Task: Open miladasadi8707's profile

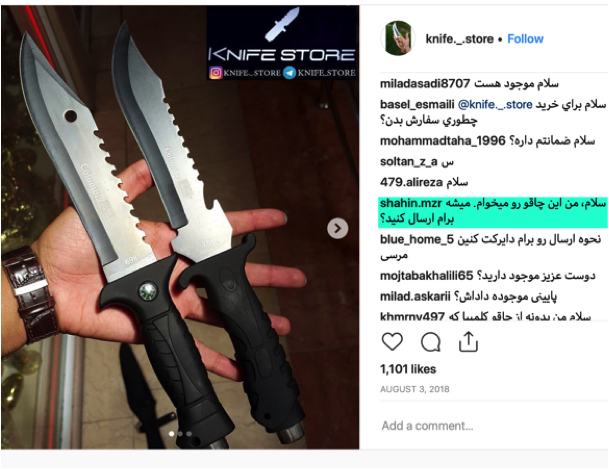Action: click(425, 83)
